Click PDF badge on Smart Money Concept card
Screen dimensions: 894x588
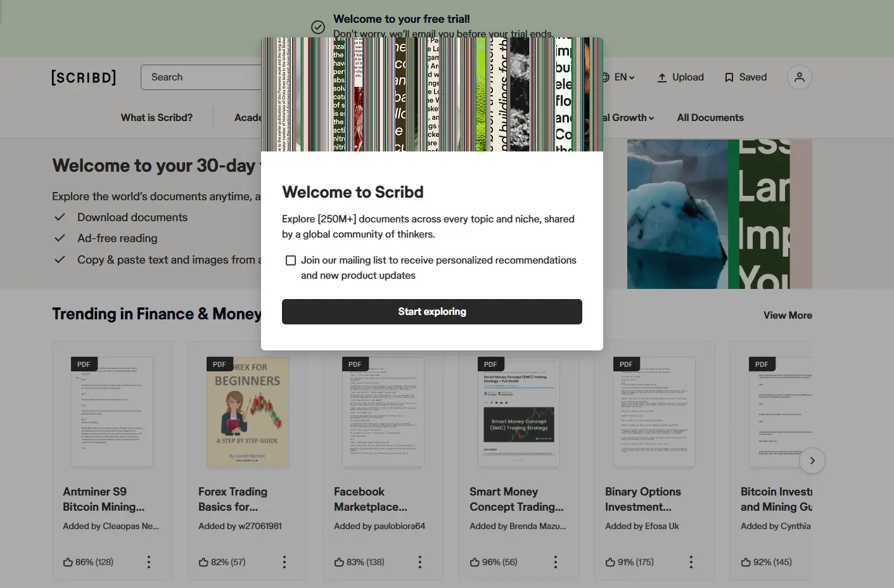click(490, 364)
